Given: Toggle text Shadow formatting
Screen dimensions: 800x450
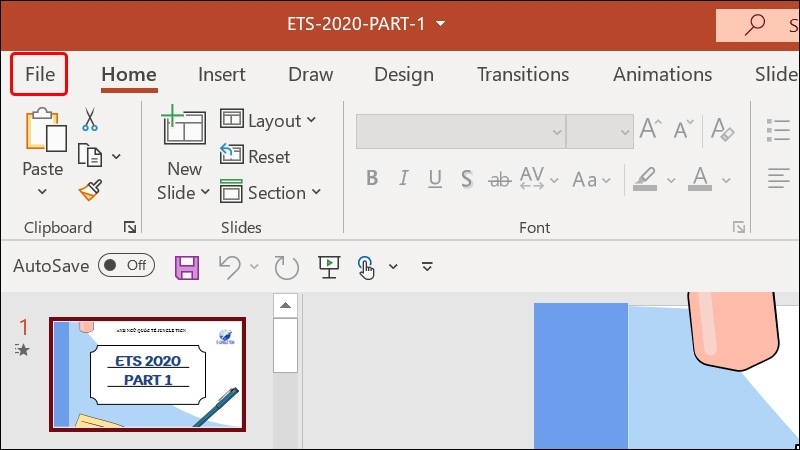Looking at the screenshot, I should (x=466, y=179).
